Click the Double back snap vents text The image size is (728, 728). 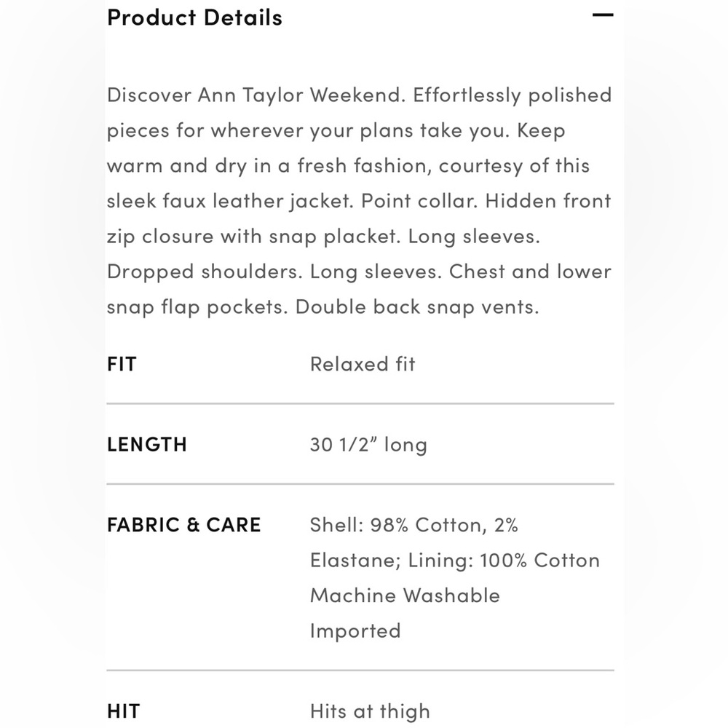[x=417, y=307]
